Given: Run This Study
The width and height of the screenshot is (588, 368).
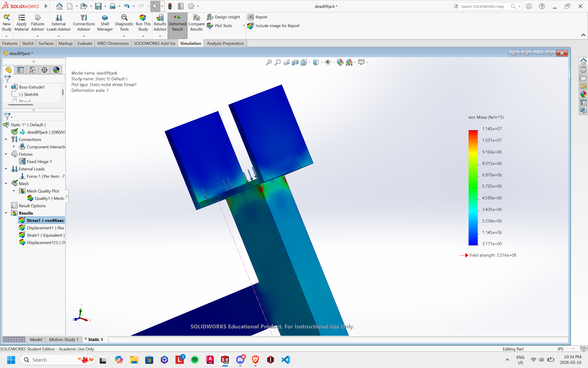Looking at the screenshot, I should [143, 23].
